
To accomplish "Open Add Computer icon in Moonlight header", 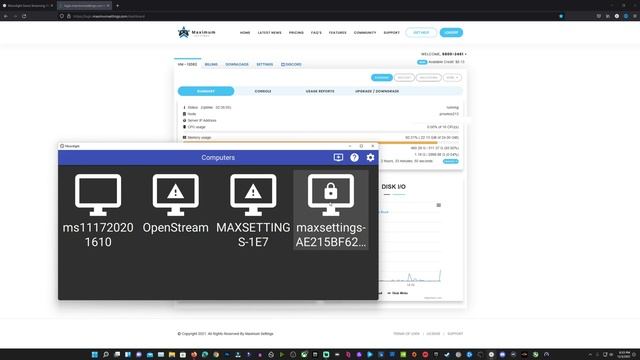I will pos(338,158).
